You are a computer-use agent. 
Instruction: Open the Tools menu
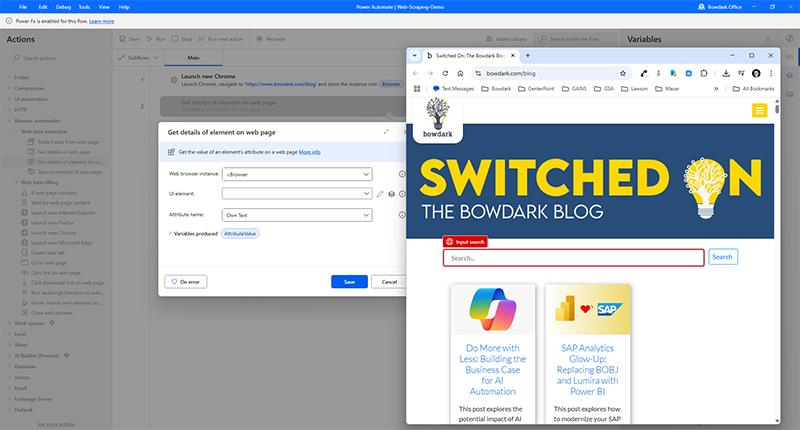click(84, 7)
